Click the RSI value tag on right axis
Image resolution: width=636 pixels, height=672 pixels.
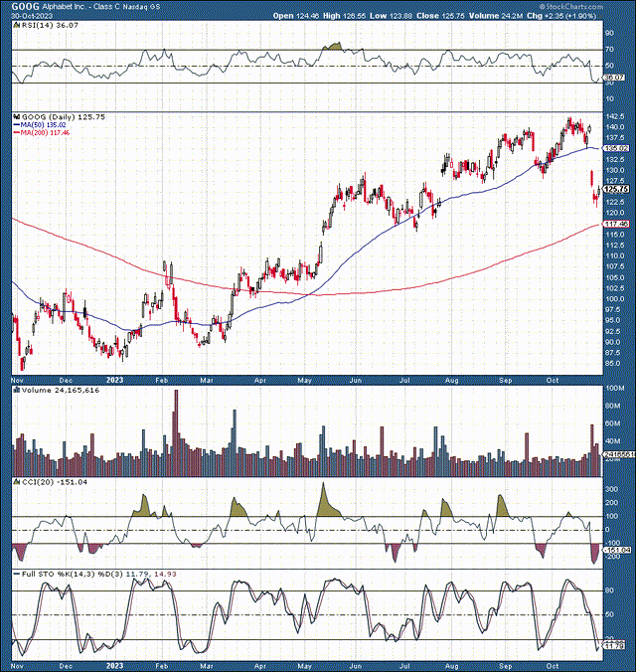pos(614,78)
